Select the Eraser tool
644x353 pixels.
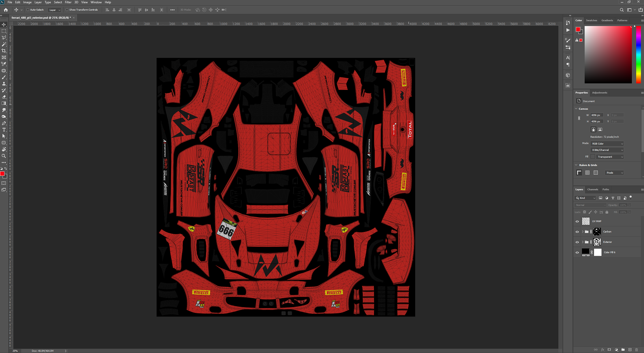tap(4, 97)
